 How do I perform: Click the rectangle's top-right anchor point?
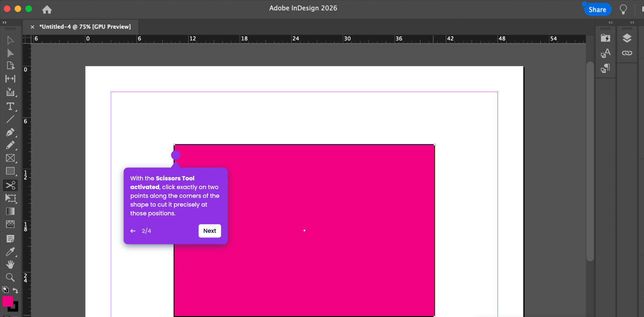[x=435, y=145]
